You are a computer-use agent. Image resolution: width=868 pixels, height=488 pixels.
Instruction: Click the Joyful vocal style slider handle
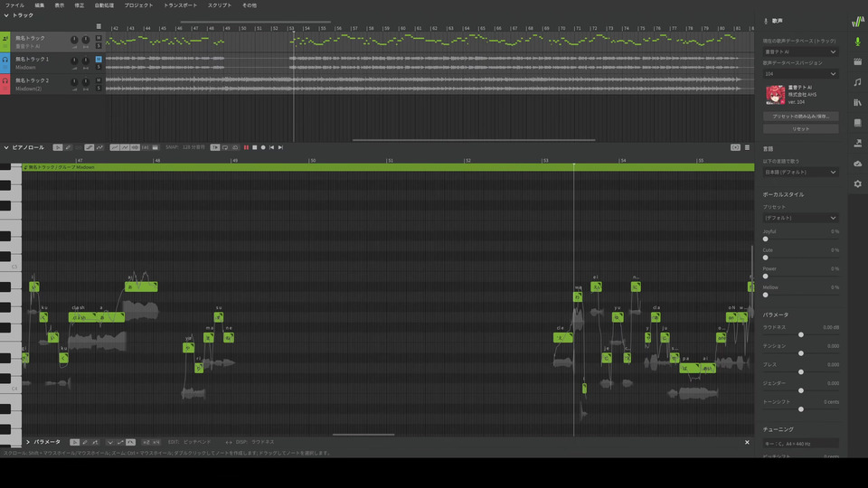pyautogui.click(x=766, y=239)
